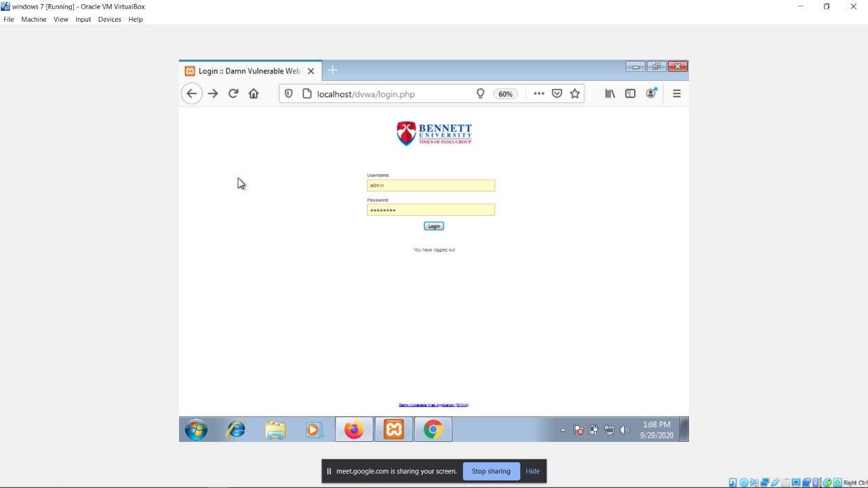Open the Windows 7 Start orb
Image resolution: width=868 pixels, height=488 pixels.
(x=196, y=430)
